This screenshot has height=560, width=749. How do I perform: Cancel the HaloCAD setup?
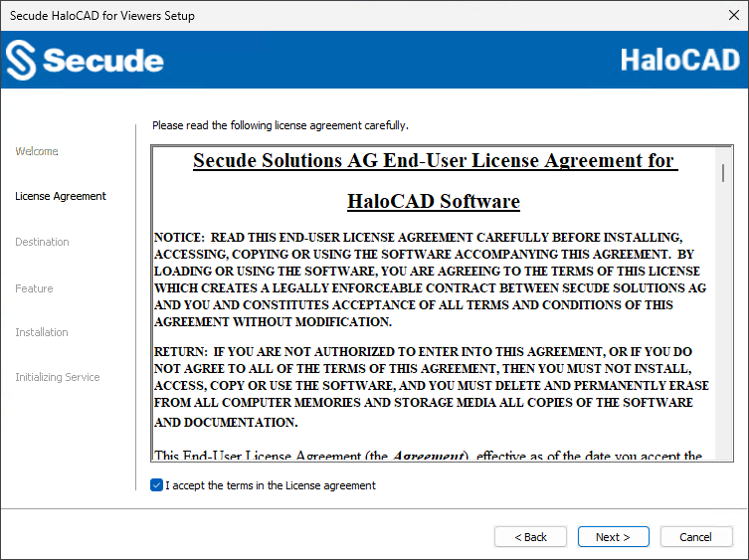pos(695,537)
